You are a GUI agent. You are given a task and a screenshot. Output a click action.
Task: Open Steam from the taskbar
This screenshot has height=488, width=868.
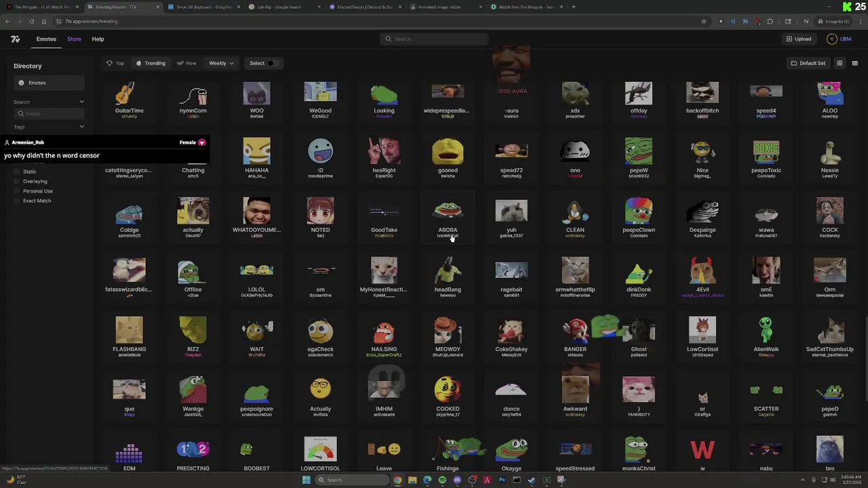[532, 480]
